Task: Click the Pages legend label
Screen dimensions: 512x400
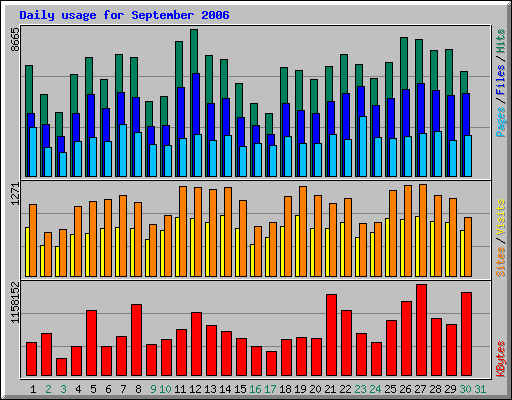Action: [x=500, y=122]
